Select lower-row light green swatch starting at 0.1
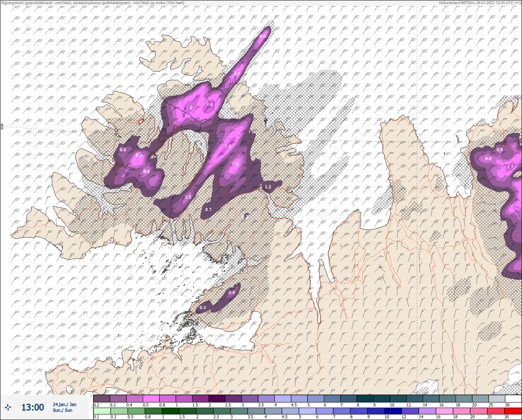522x420 pixels. pyautogui.click(x=102, y=411)
